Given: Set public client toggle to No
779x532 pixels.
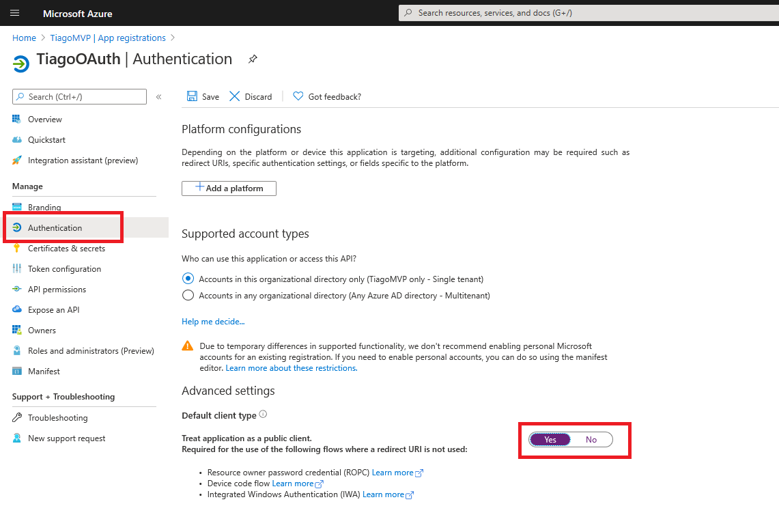Looking at the screenshot, I should [591, 440].
